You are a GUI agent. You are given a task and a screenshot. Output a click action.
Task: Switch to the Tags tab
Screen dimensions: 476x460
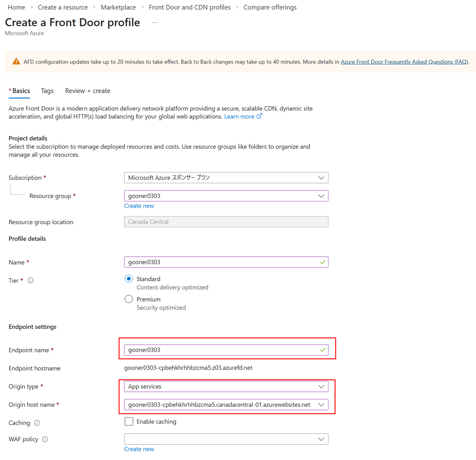47,91
